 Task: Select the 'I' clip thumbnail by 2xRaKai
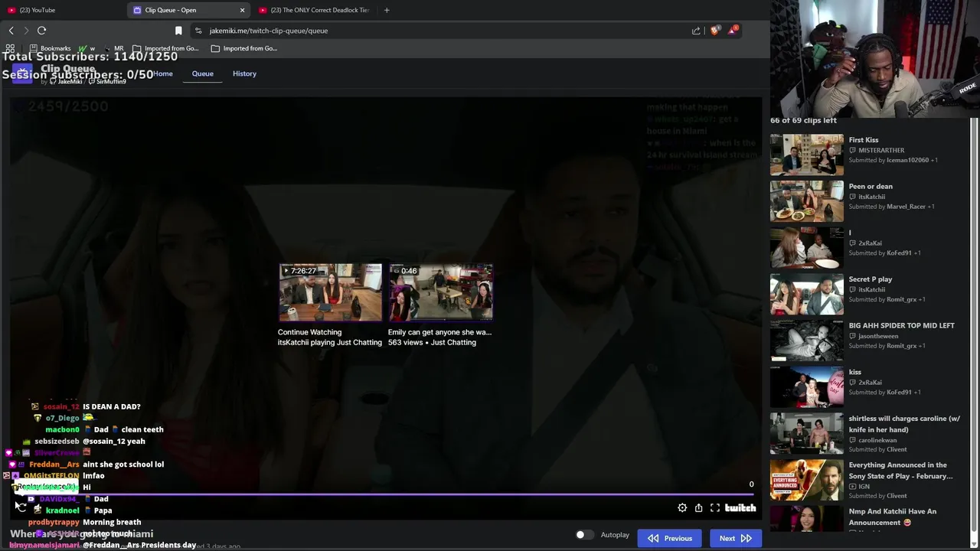[x=807, y=247]
